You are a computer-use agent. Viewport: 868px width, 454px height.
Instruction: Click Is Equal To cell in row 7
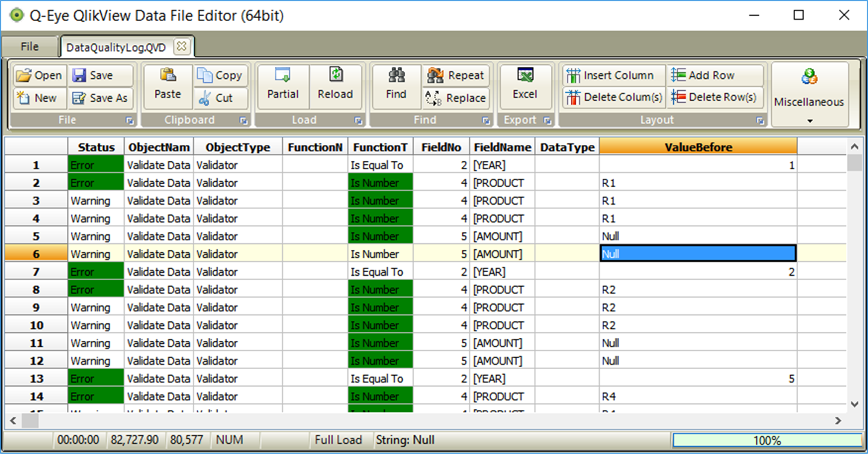click(381, 272)
